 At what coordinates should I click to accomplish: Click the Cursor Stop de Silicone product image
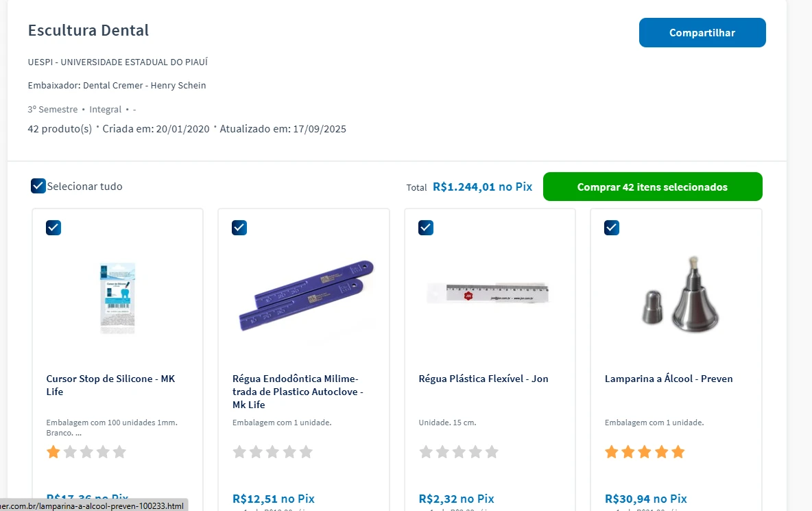(x=117, y=297)
